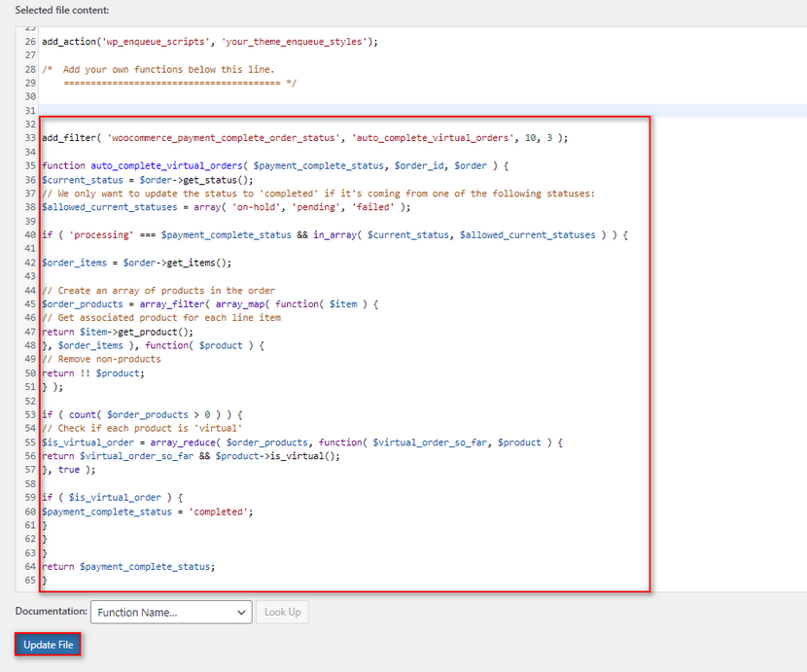Click the '}, $order_items ), function( $product )' line
This screenshot has height=672, width=807.
(x=153, y=345)
